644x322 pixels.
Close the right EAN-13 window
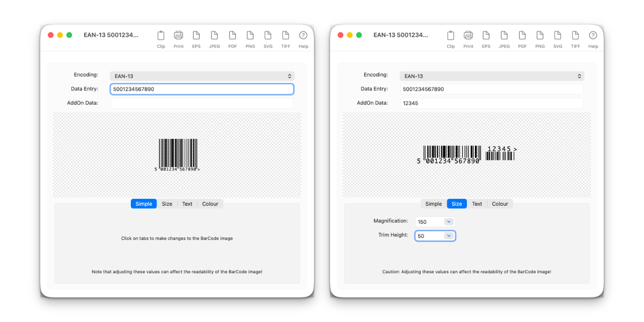[x=340, y=35]
